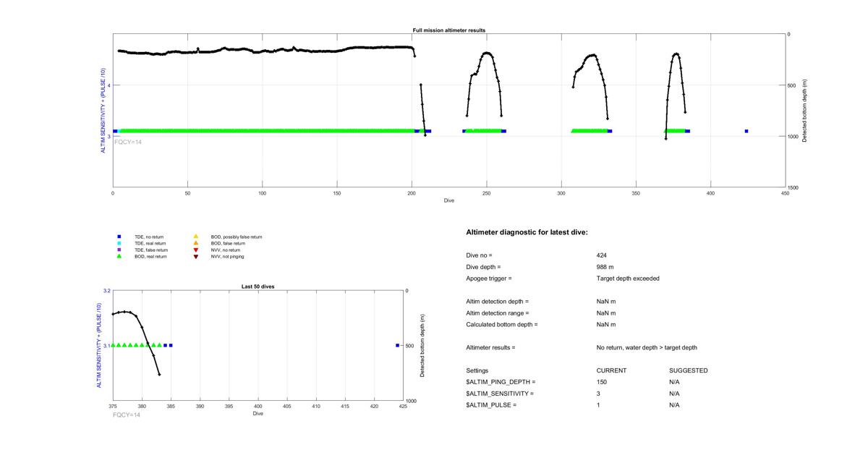Click the 'Dive no =' label

[x=480, y=255]
